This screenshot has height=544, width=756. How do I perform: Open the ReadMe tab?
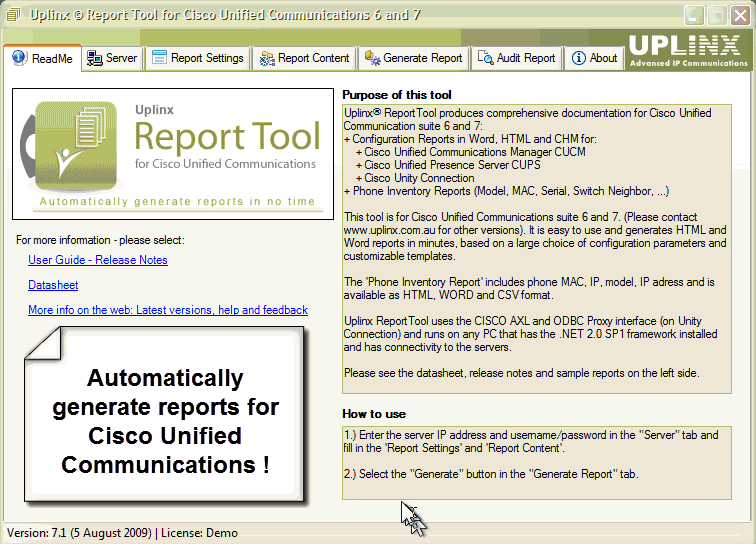[42, 58]
